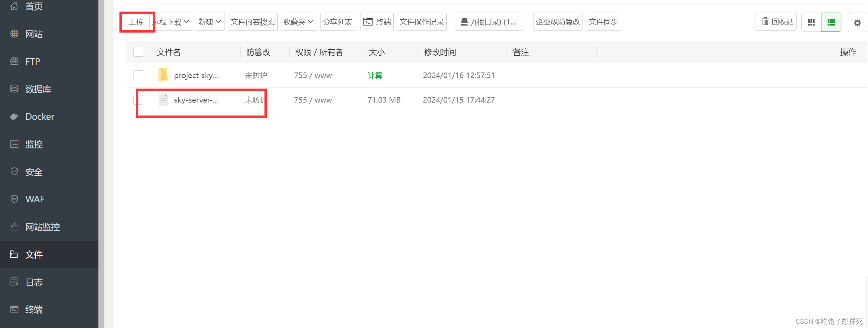Viewport: 868px width, 328px height.
Task: Open the 网站监控 sidebar menu
Action: pos(42,227)
